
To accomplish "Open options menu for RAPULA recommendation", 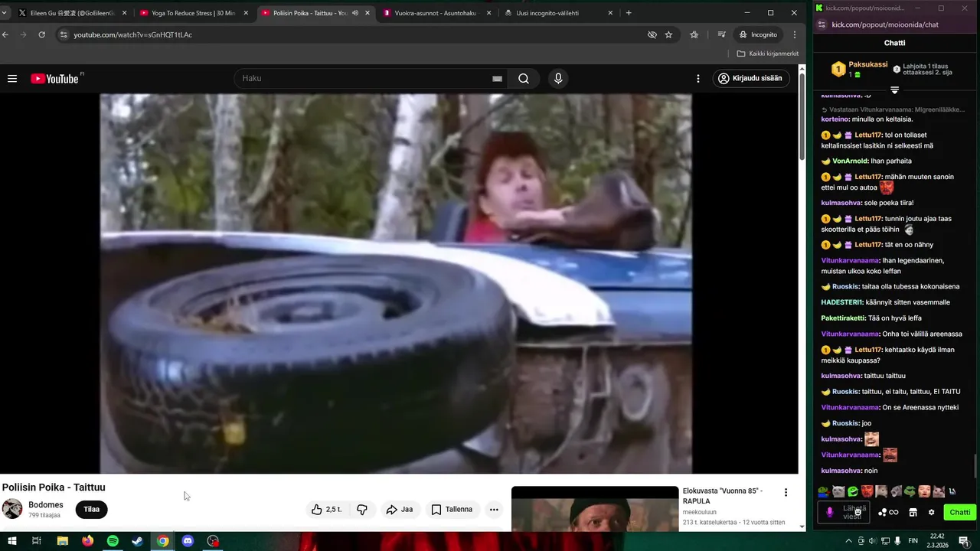I will point(786,492).
